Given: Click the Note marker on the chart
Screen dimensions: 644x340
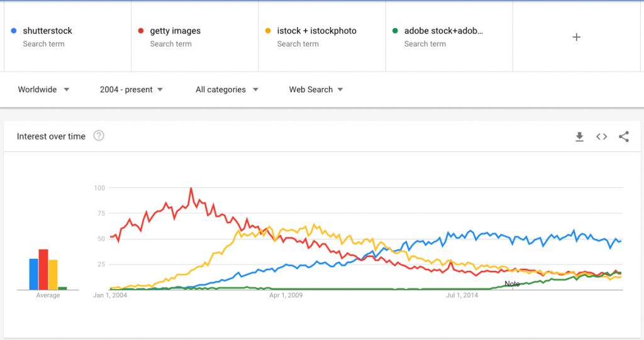Looking at the screenshot, I should click(x=512, y=283).
